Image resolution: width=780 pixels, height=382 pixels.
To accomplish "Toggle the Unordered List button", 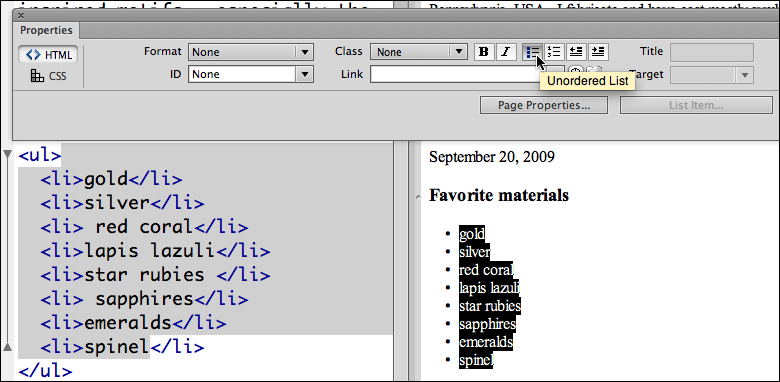I will [532, 52].
